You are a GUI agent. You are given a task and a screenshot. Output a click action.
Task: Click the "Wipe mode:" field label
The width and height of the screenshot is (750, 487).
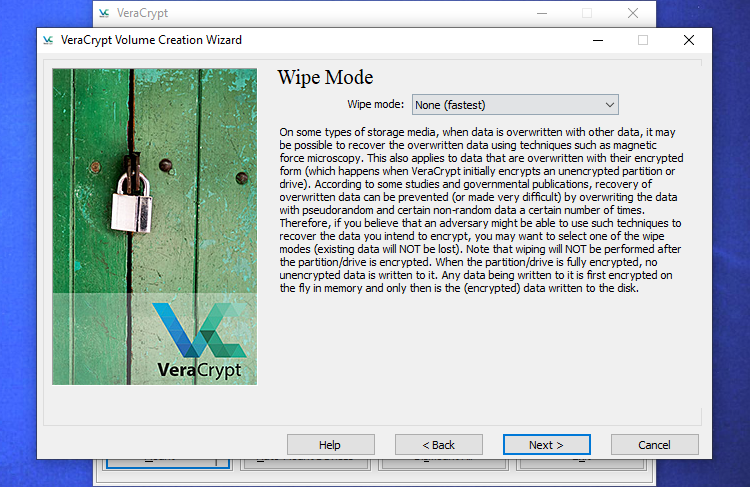(376, 104)
